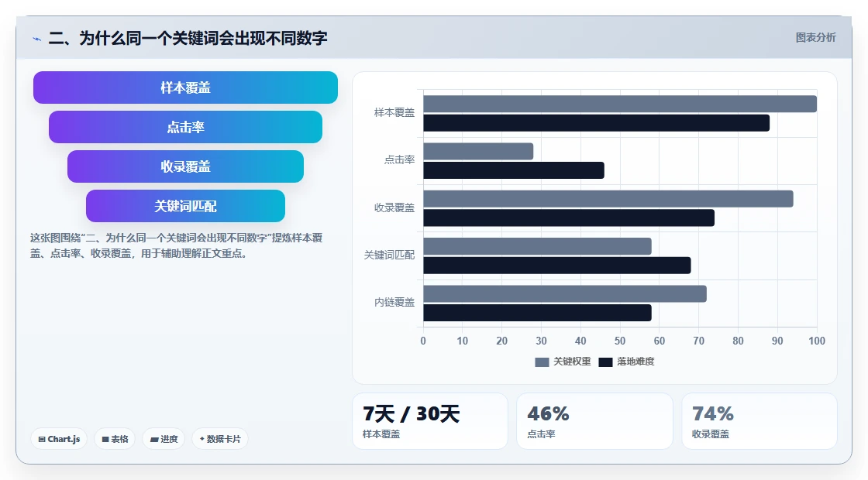868x480 pixels.
Task: Click the 关键词匹配 落地难度 dark bar
Action: tap(557, 266)
